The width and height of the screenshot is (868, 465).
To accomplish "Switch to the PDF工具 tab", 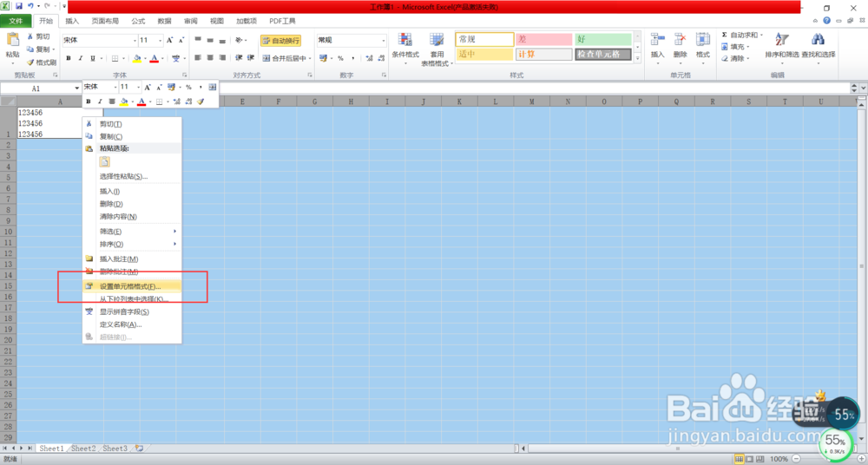I will click(282, 21).
